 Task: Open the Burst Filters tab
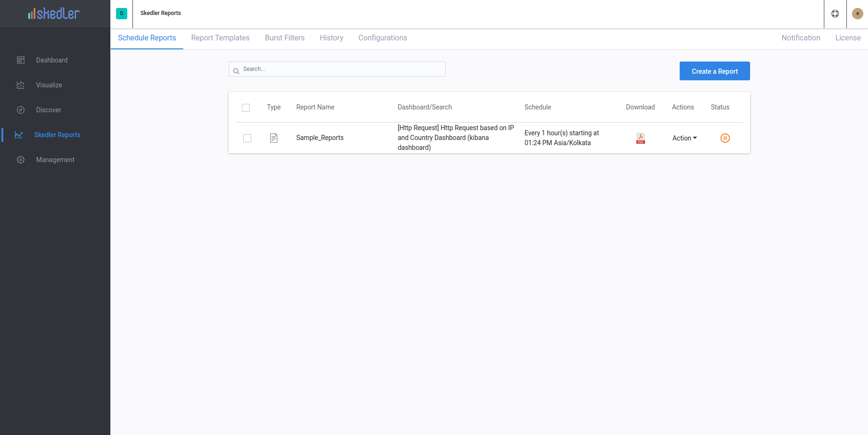(x=285, y=38)
